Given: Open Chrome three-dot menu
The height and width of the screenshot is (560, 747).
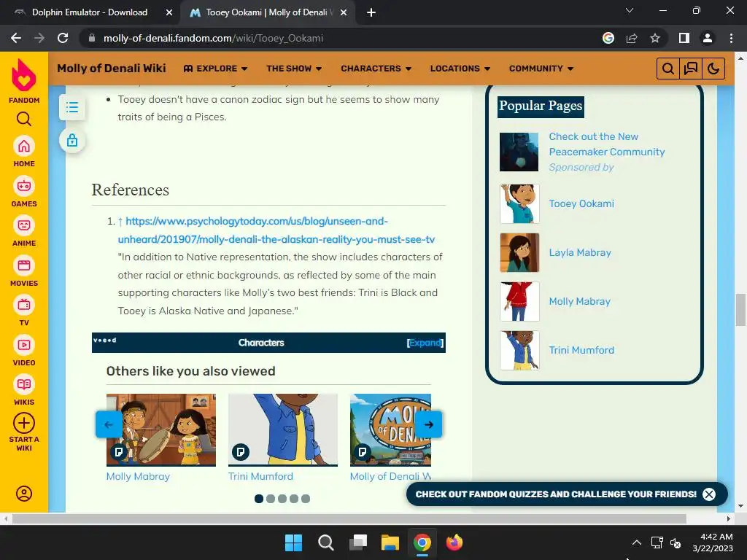Looking at the screenshot, I should (x=731, y=38).
